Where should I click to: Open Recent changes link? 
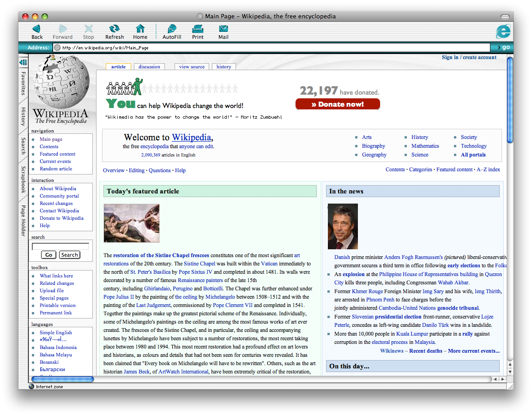(56, 204)
